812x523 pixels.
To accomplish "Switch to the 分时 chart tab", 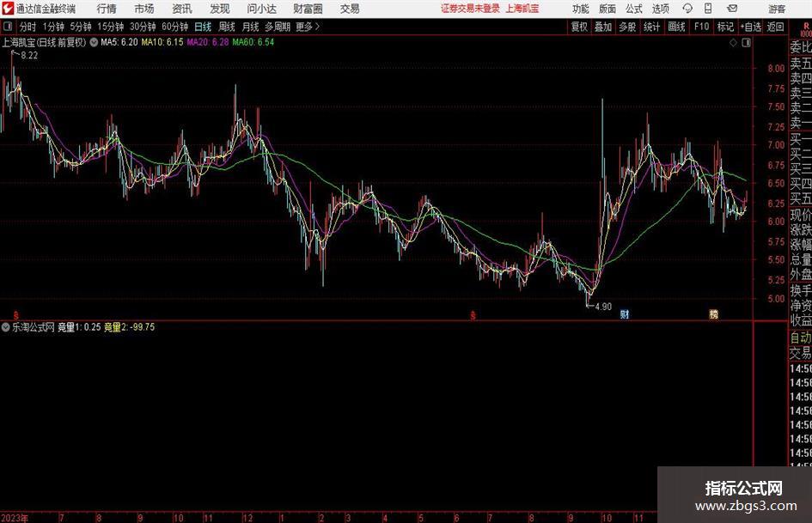I will [28, 27].
